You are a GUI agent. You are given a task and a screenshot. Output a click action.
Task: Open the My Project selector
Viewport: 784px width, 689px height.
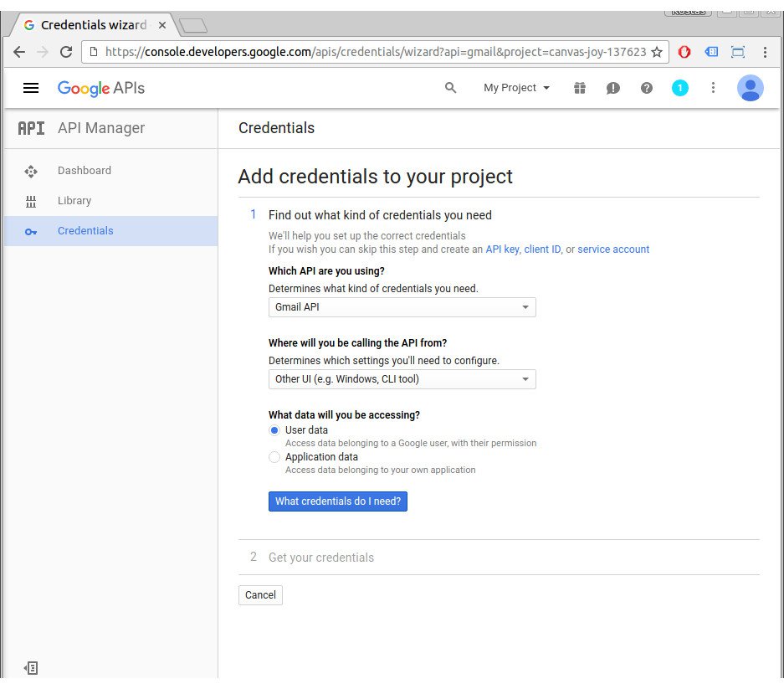(x=516, y=88)
